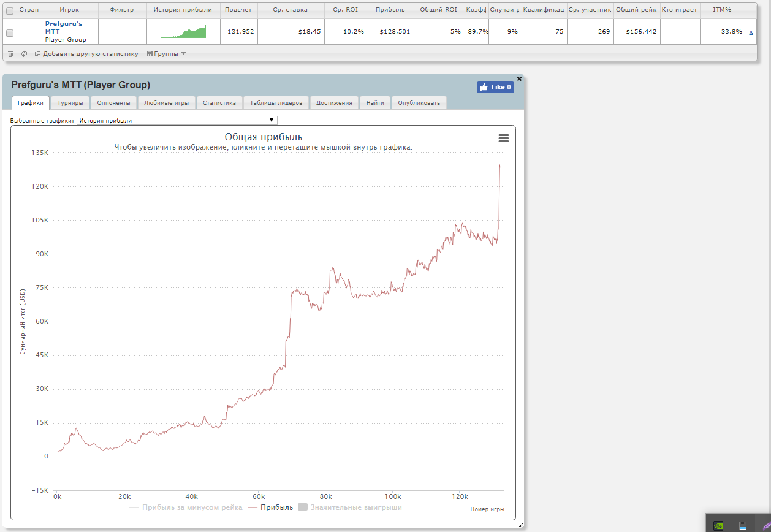
Task: Click the Ср. участников column header
Action: click(x=590, y=10)
